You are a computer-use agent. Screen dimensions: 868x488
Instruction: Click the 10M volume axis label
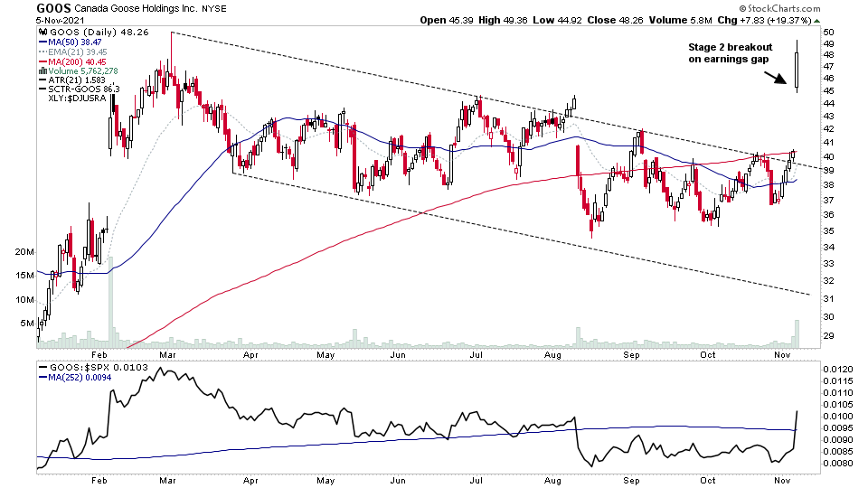pyautogui.click(x=25, y=299)
